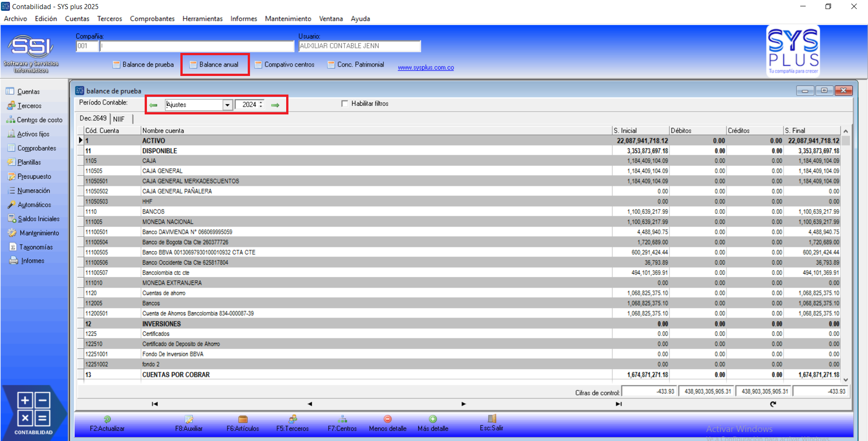The width and height of the screenshot is (868, 441).
Task: Click Menos detalle button
Action: click(387, 424)
